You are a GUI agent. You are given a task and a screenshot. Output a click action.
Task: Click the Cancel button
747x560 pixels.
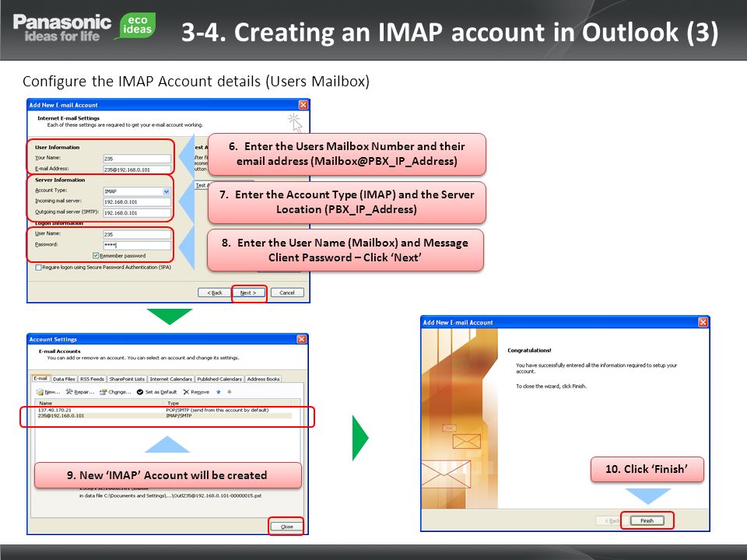pos(287,293)
